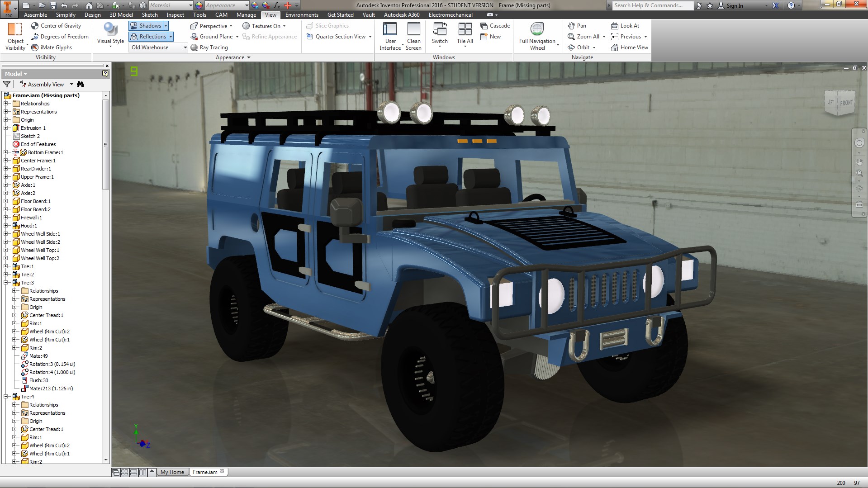
Task: Open the Manage ribbon tab
Action: coord(246,14)
